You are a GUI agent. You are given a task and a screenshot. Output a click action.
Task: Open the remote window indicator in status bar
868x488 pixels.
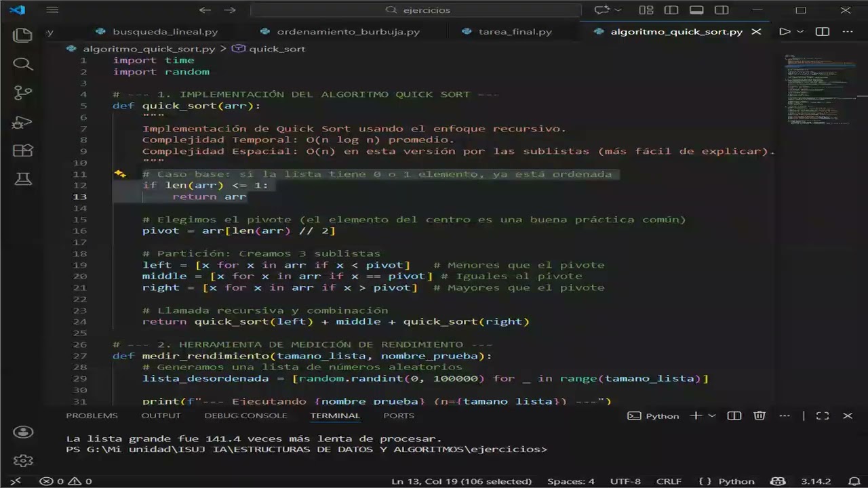pos(16,481)
